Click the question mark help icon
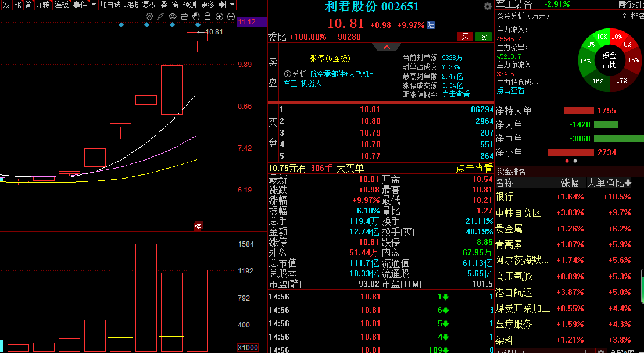Image resolution: width=644 pixels, height=353 pixels. (624, 16)
